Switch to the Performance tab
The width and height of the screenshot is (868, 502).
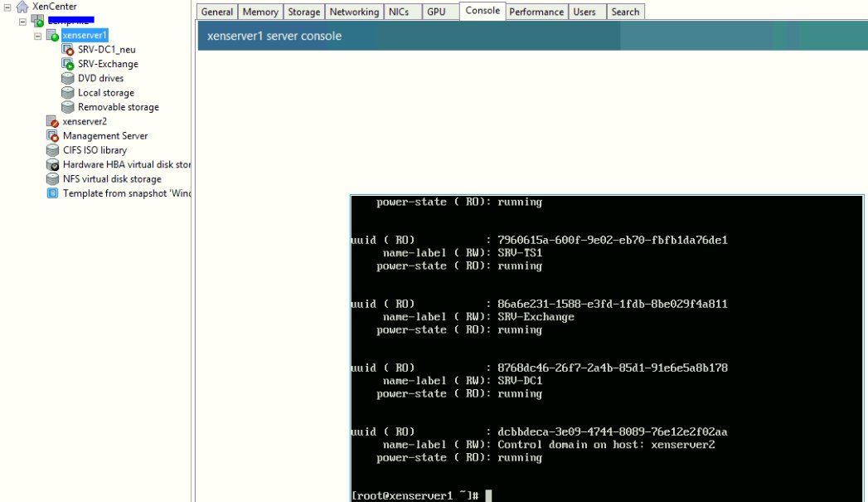(x=536, y=12)
